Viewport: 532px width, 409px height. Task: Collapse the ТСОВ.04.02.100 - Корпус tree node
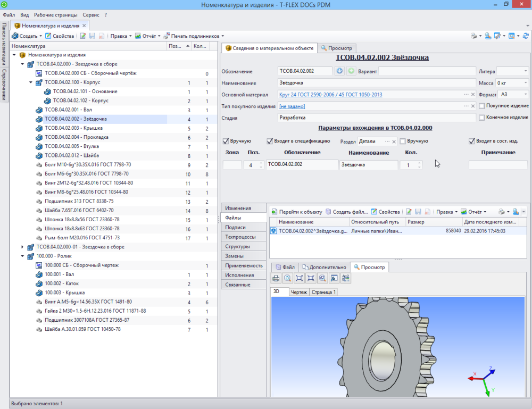click(x=31, y=83)
